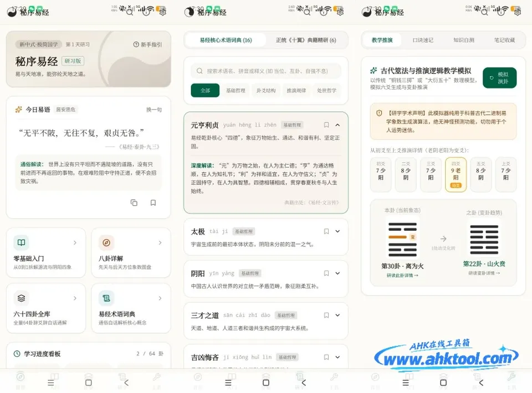Click the 2 / 64 卦 progress count

(150, 354)
